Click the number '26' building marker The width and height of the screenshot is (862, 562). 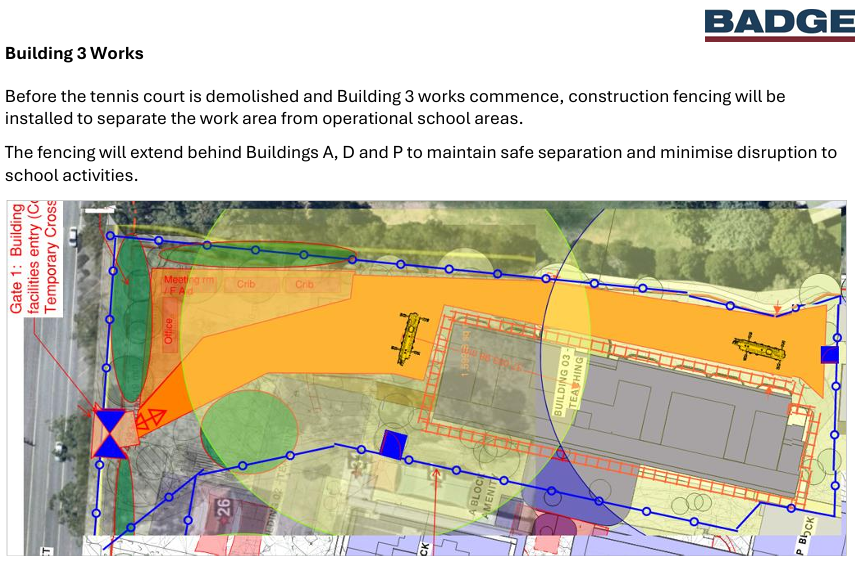click(x=224, y=507)
